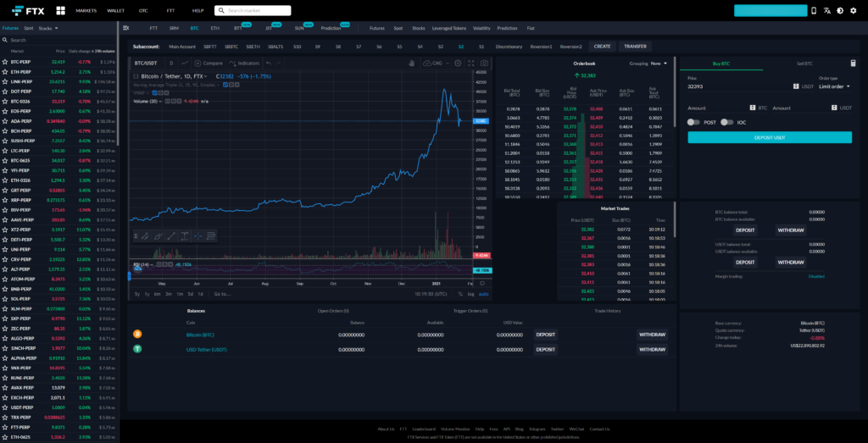868x443 pixels.
Task: Star the BTC-PERP market as favorite
Action: point(5,61)
